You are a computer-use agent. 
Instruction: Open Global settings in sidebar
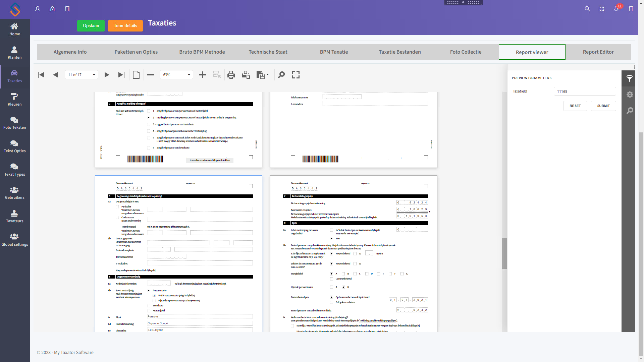pos(15,240)
